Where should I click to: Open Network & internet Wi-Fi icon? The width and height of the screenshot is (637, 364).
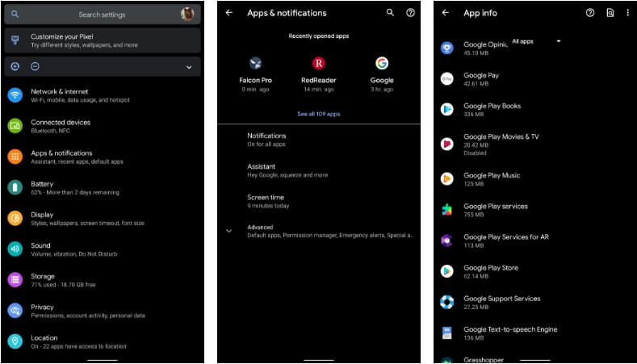tap(15, 95)
